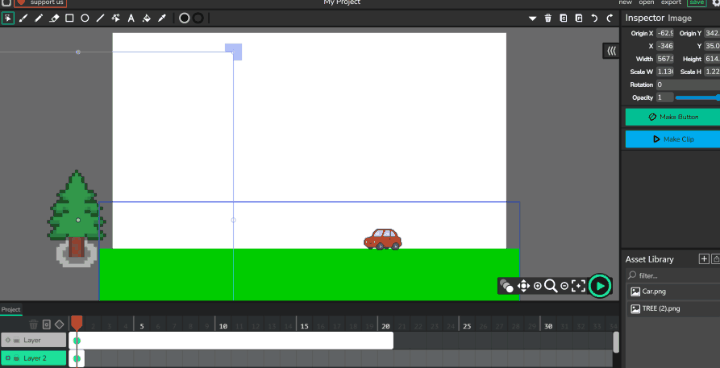
Task: Click 'new' in the top menu
Action: (x=625, y=2)
